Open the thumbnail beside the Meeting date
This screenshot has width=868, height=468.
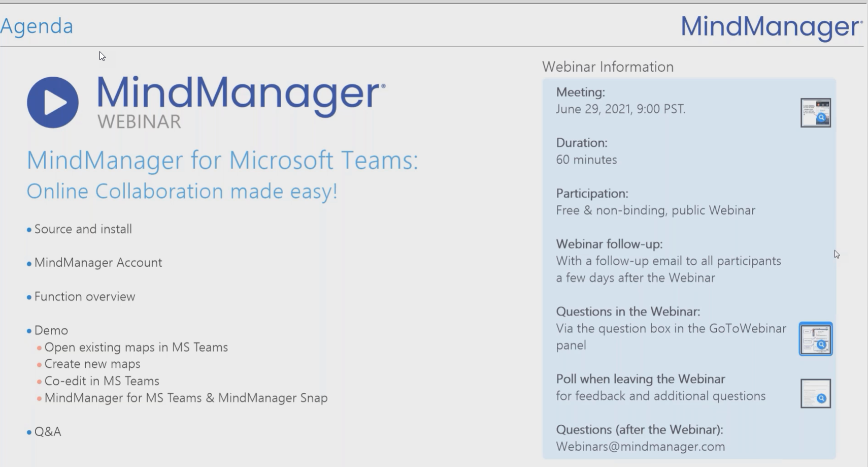point(815,113)
